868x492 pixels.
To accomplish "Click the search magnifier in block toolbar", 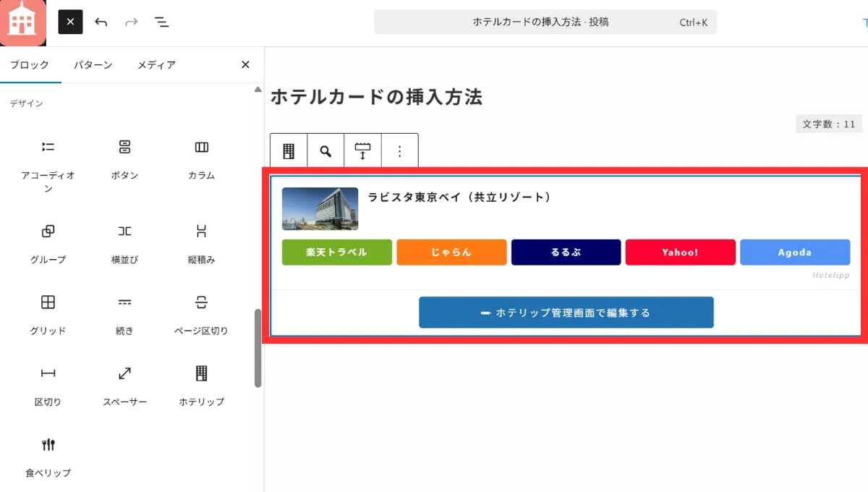I will (325, 151).
